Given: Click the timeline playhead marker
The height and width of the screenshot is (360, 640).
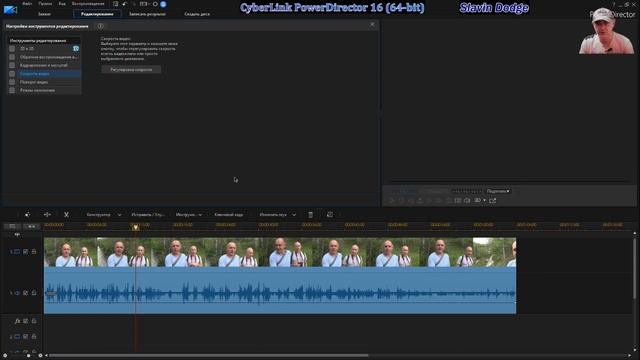Looking at the screenshot, I should pyautogui.click(x=136, y=227).
